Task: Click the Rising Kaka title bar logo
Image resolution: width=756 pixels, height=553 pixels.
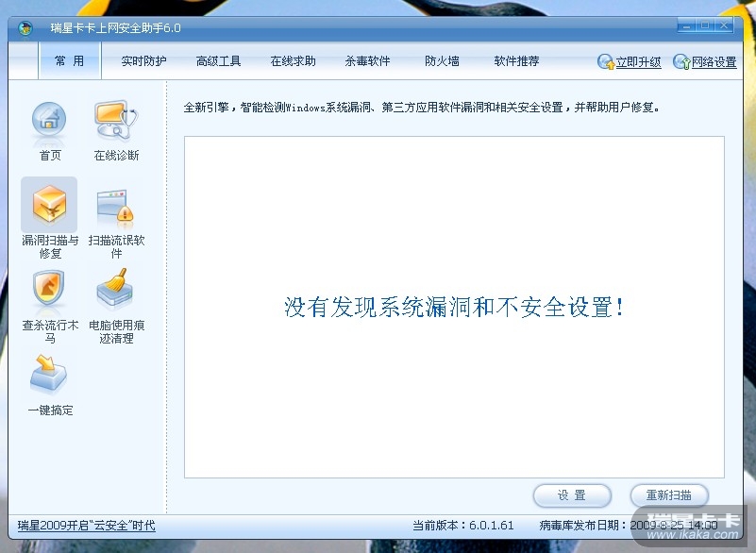Action: click(25, 28)
